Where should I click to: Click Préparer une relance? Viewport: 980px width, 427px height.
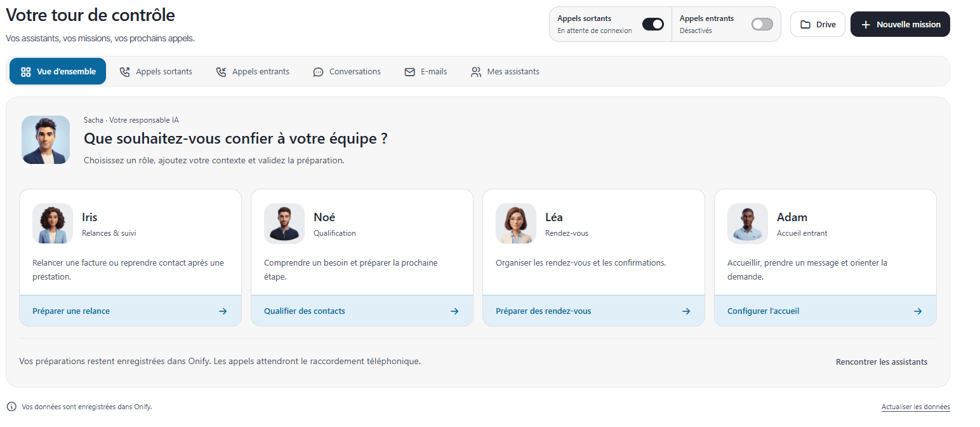[x=130, y=311]
